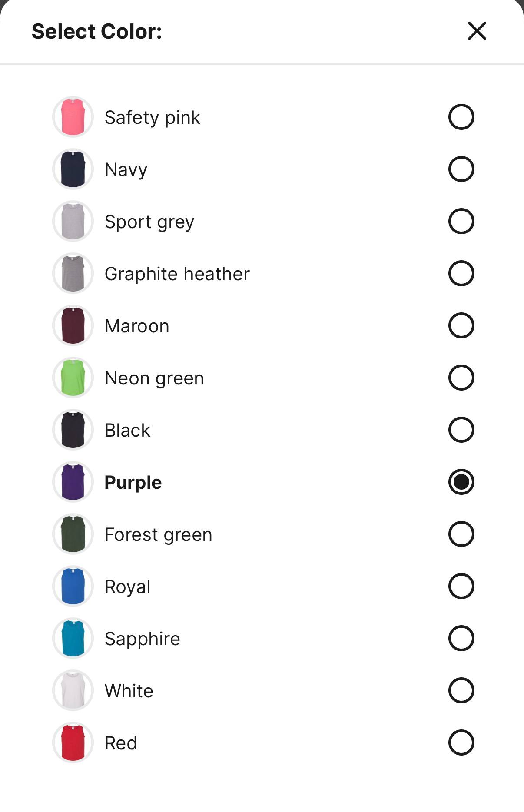Image resolution: width=524 pixels, height=812 pixels.
Task: Choose the Navy radio option
Action: point(461,169)
